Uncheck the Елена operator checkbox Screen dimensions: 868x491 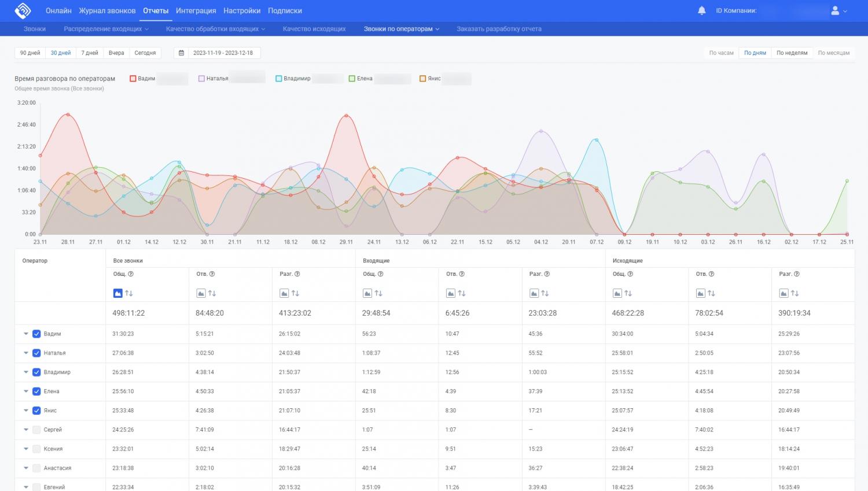coord(36,392)
